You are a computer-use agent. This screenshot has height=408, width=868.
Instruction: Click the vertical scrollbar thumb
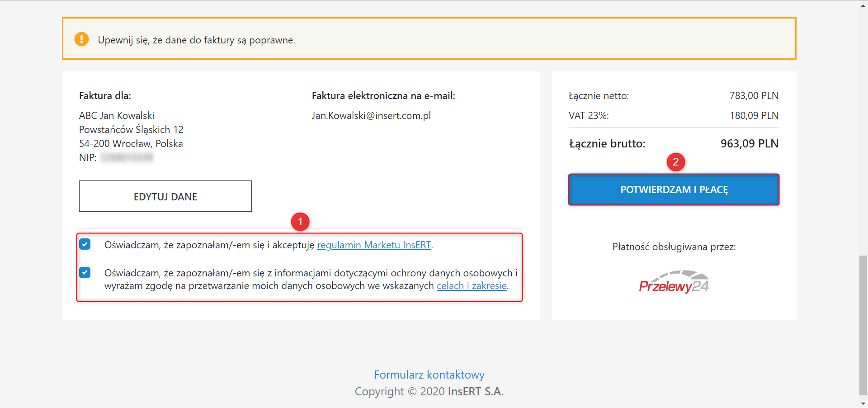click(x=863, y=325)
